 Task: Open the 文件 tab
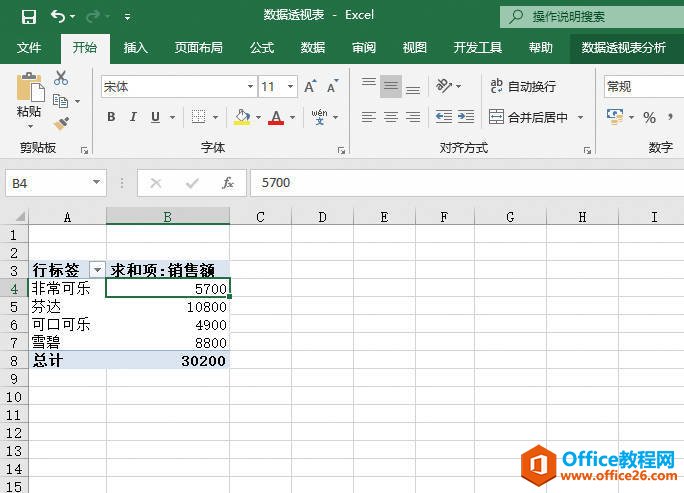pos(29,47)
